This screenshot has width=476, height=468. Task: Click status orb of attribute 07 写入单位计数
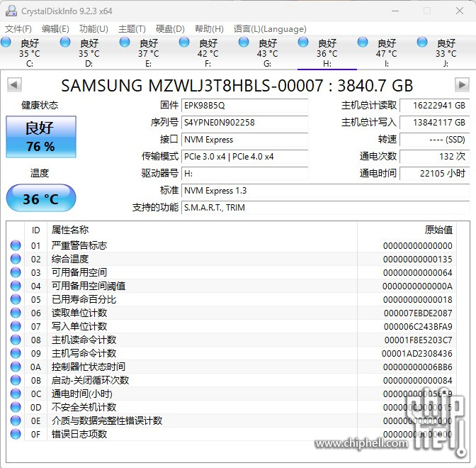[16, 326]
